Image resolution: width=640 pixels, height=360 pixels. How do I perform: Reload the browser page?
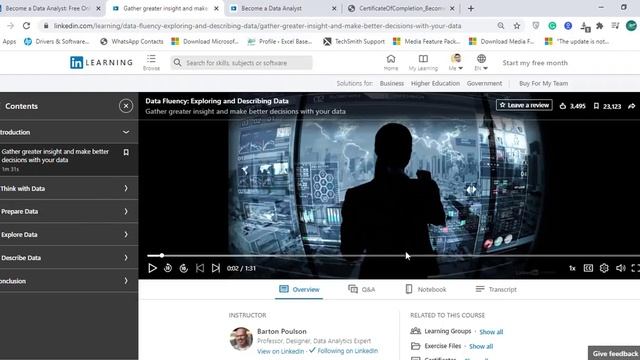[x=27, y=26]
